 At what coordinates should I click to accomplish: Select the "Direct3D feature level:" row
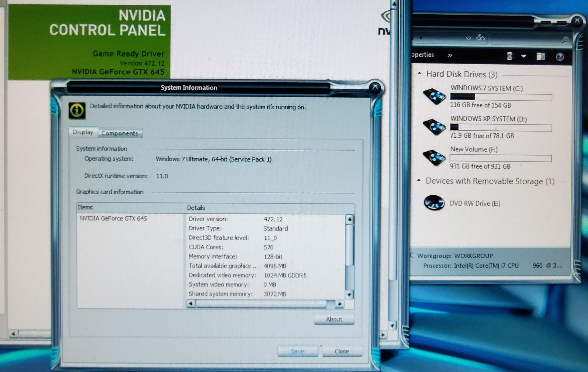(x=233, y=238)
